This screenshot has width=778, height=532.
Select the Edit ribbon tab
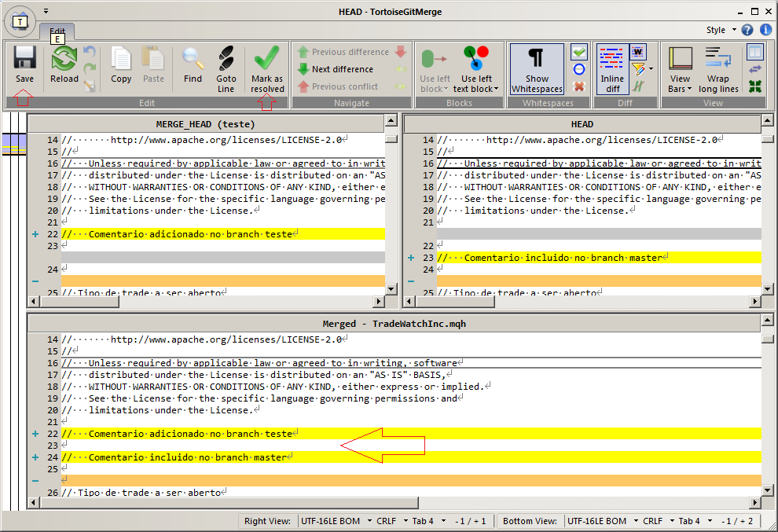[x=57, y=31]
